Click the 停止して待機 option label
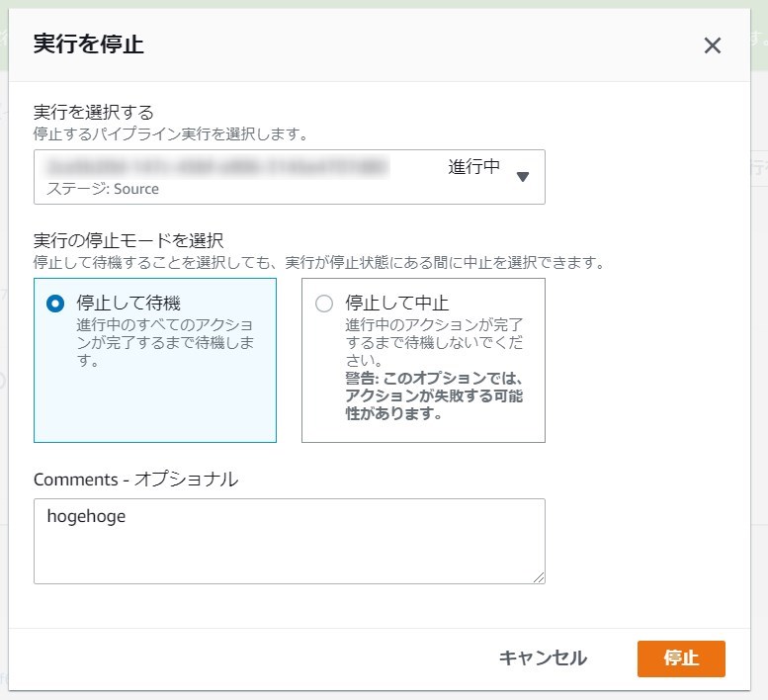Screen dimensions: 768x700 [128, 303]
